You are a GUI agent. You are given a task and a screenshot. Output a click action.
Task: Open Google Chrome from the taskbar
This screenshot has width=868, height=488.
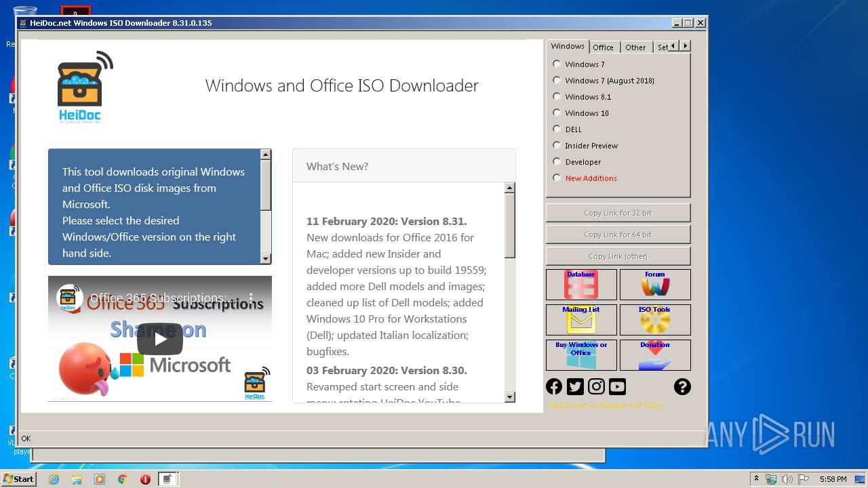[x=122, y=479]
